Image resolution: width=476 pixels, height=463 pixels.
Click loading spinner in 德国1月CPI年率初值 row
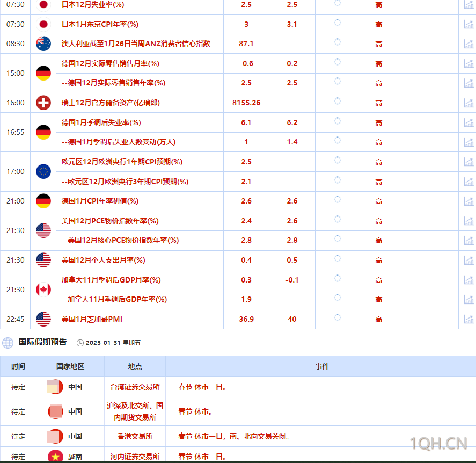(338, 200)
